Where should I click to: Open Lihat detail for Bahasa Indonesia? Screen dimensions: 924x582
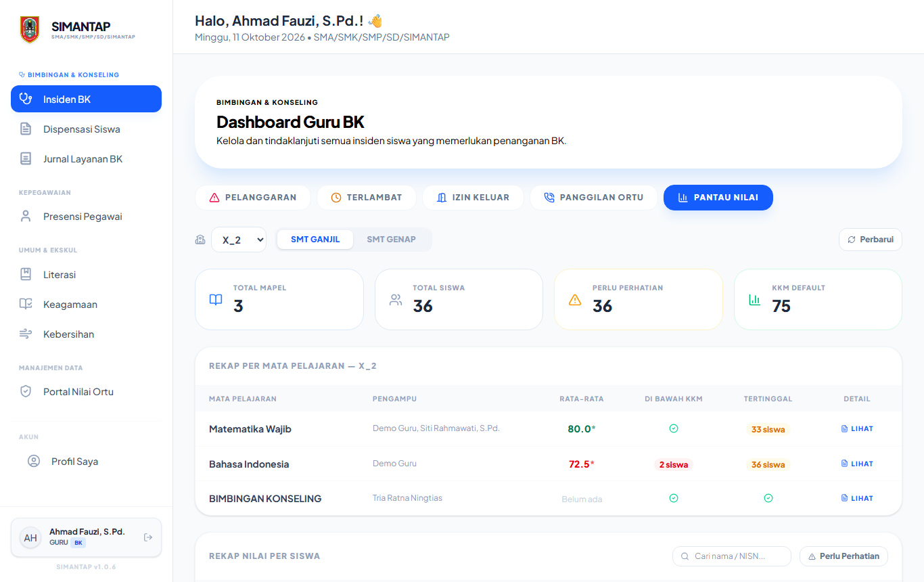[857, 464]
